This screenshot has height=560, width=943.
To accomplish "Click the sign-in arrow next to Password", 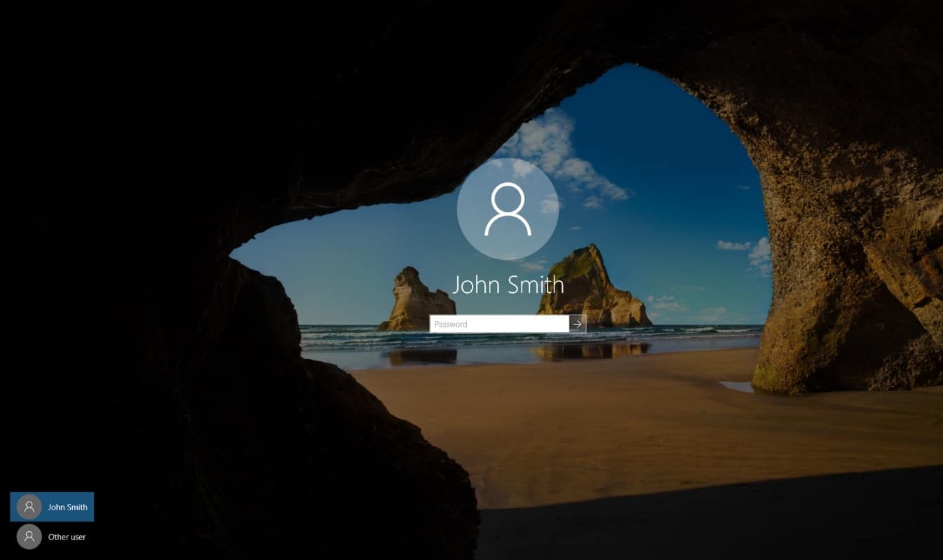I will [x=578, y=324].
